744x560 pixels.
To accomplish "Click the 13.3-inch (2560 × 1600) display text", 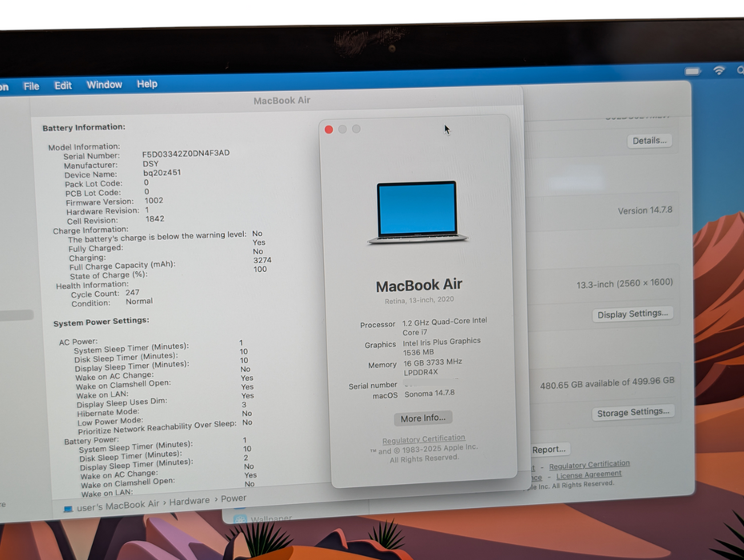I will [x=625, y=284].
